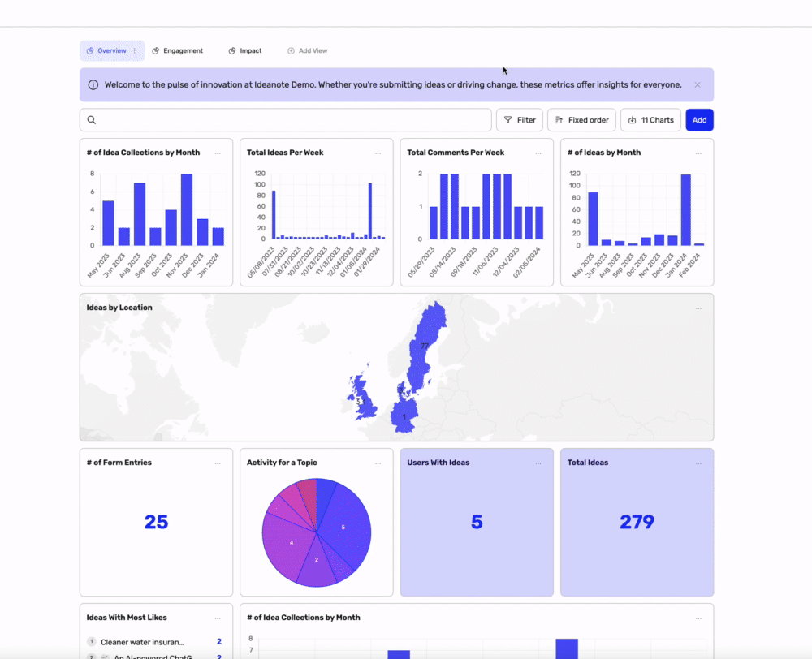Open options menu for Total Comments Per Week
Screen dimensions: 812x659
click(538, 153)
